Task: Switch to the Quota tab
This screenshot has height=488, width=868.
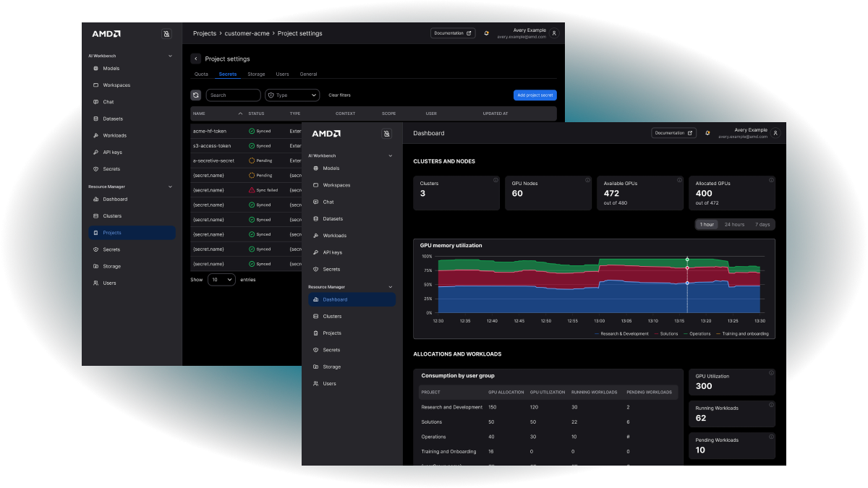Action: (x=201, y=74)
